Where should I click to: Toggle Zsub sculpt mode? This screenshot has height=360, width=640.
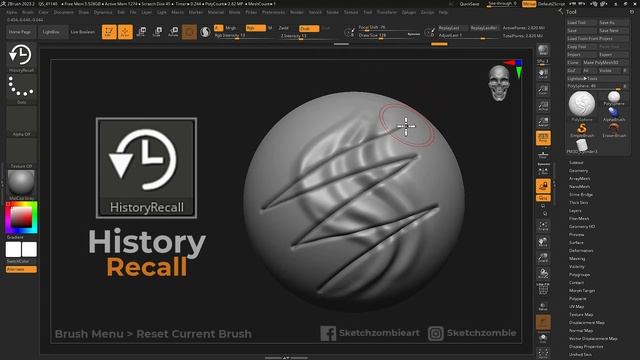click(309, 28)
